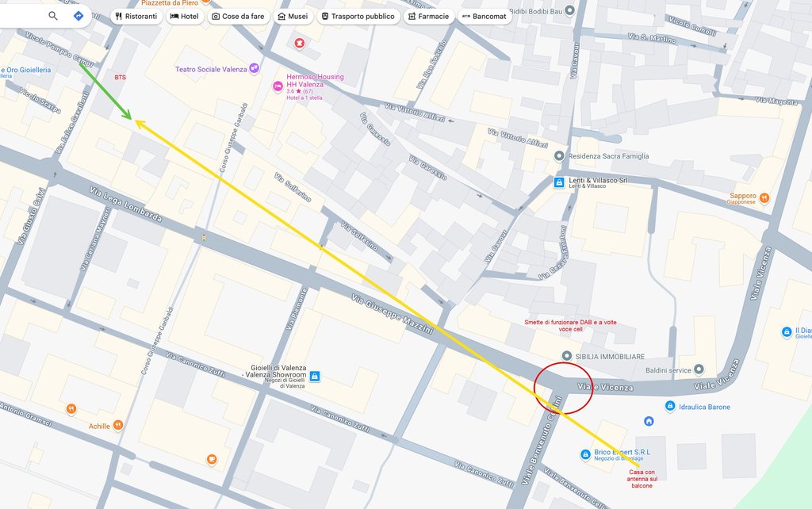Show Farmacie on the map
Viewport: 812px width, 509px height.
tap(428, 17)
